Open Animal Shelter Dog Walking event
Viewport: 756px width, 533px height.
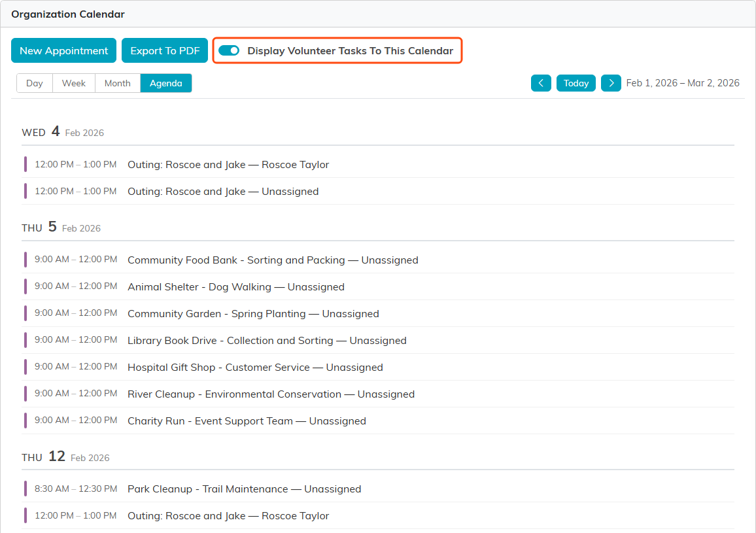tap(378, 287)
